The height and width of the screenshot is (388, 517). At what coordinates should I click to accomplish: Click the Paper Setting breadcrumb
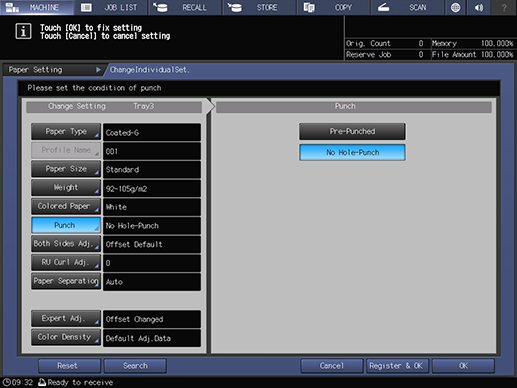point(35,70)
